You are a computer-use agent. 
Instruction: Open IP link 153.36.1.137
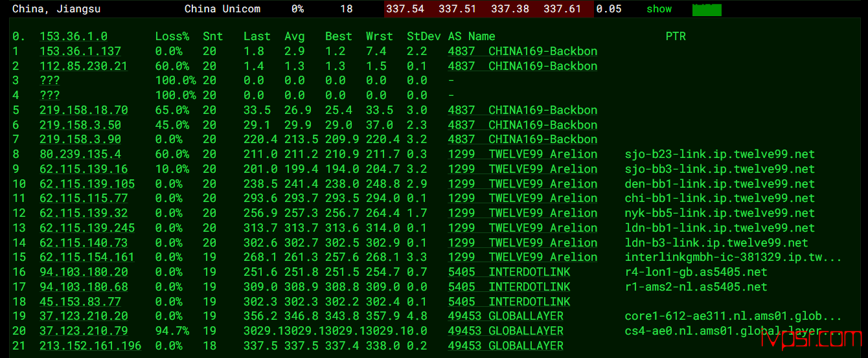pos(80,51)
